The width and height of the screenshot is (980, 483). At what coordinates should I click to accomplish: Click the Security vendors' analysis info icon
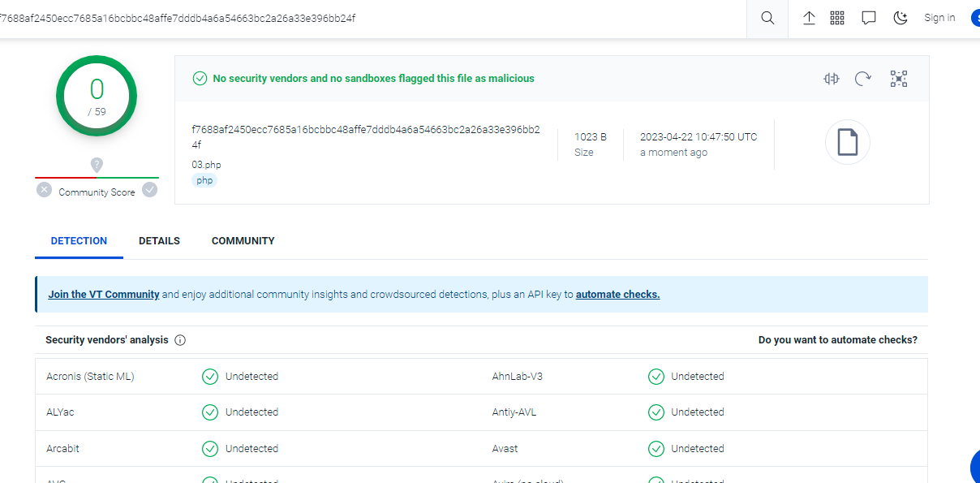180,340
